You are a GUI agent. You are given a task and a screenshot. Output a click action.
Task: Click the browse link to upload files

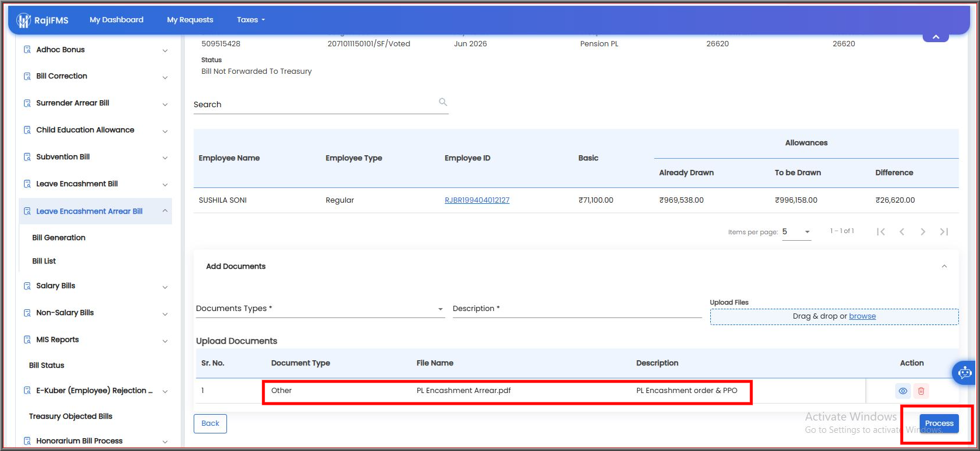(862, 316)
